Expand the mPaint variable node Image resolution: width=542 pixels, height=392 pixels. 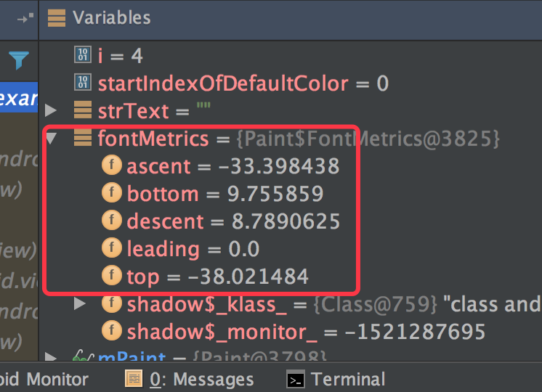point(50,356)
